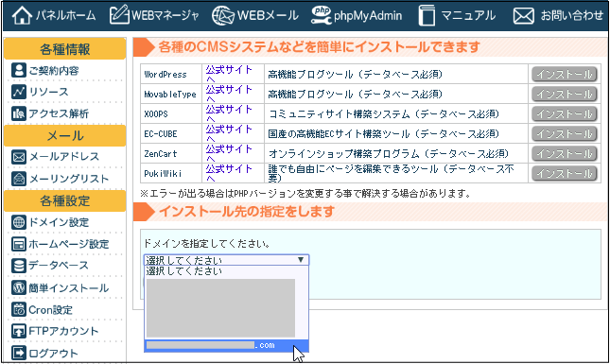Click ログアウト to sign out
The height and width of the screenshot is (364, 610).
pos(54,353)
